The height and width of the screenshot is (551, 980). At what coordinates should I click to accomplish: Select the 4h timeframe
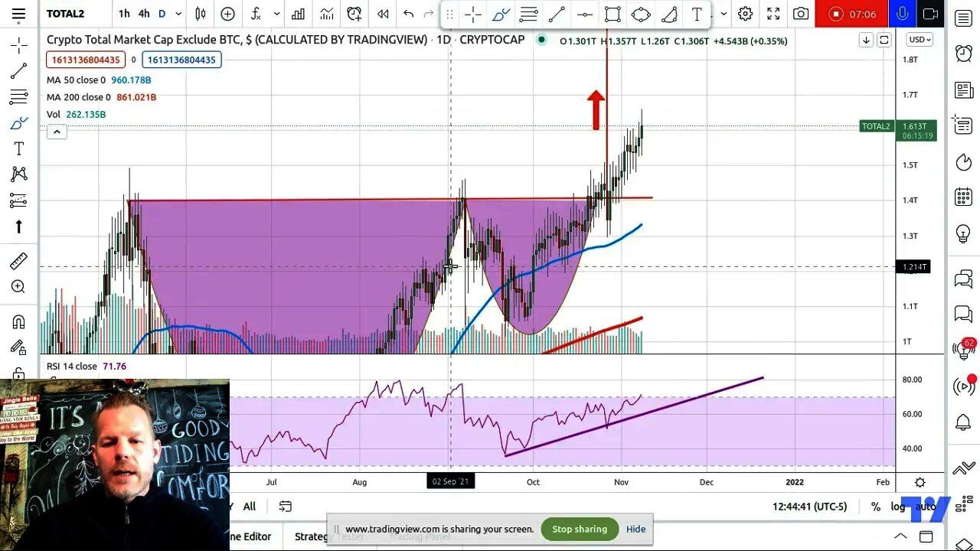pos(144,14)
